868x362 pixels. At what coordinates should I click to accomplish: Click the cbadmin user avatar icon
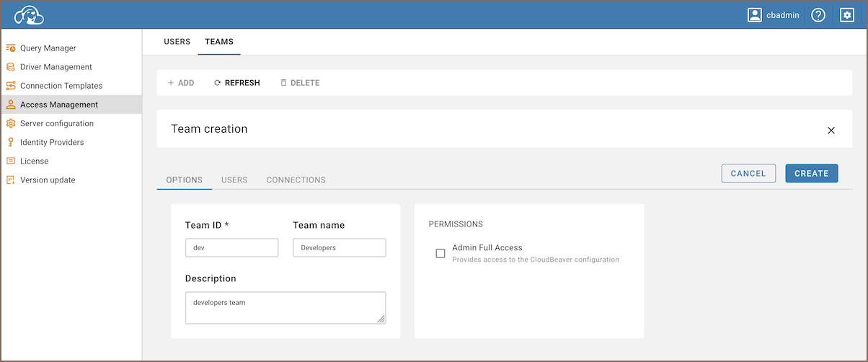coord(755,15)
